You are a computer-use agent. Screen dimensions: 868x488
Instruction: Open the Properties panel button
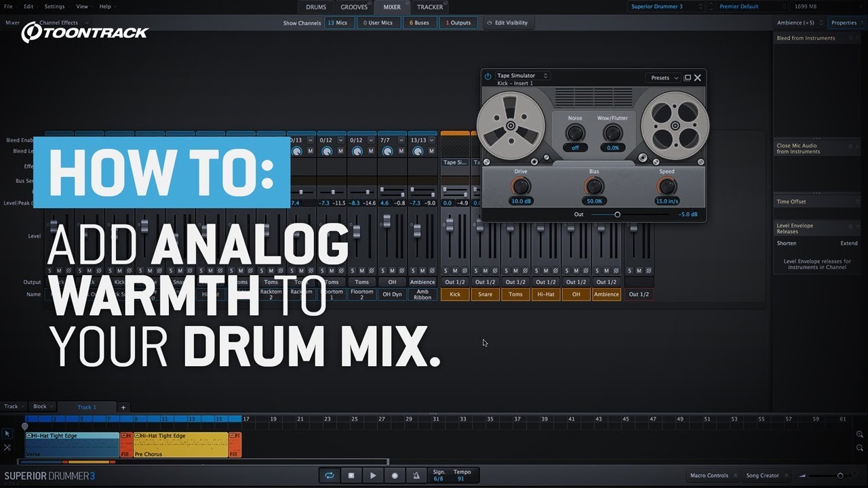click(846, 23)
